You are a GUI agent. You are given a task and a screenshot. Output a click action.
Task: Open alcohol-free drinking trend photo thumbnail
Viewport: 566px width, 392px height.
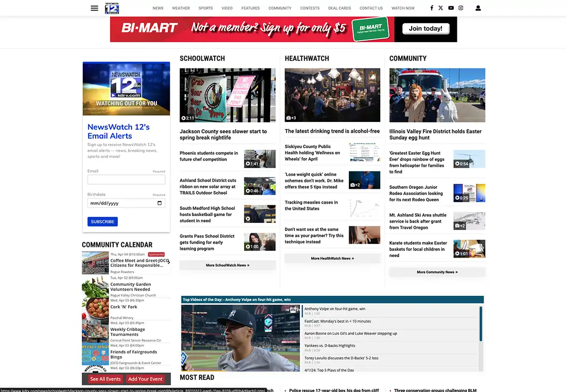[332, 95]
